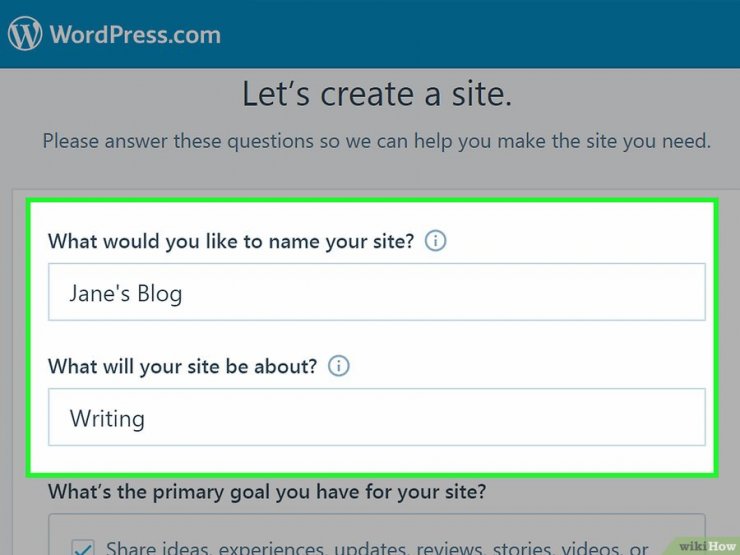The width and height of the screenshot is (740, 555).
Task: Focus the Jane's Blog site name field
Action: pyautogui.click(x=377, y=292)
